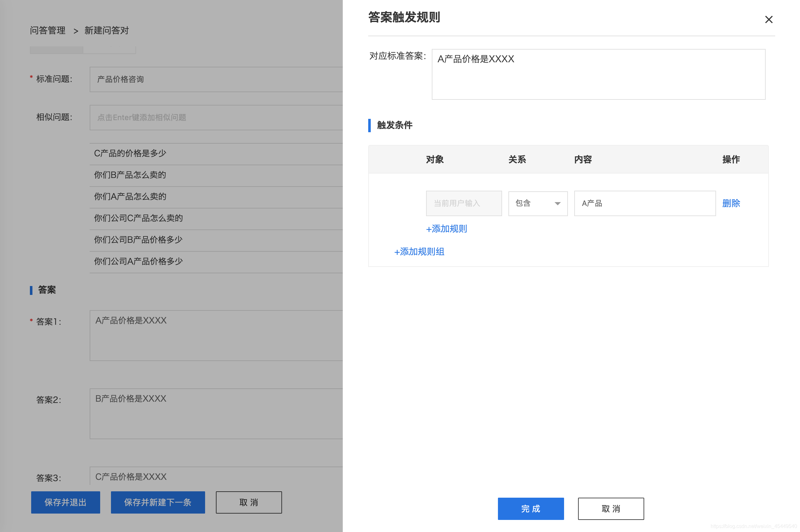Close the answer trigger rules panel
Image resolution: width=800 pixels, height=532 pixels.
click(x=768, y=19)
